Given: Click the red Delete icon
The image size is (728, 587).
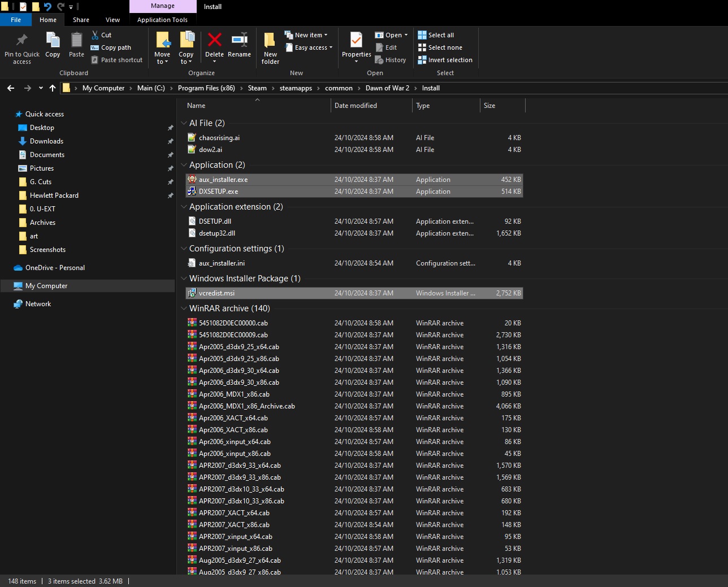Looking at the screenshot, I should (x=214, y=40).
